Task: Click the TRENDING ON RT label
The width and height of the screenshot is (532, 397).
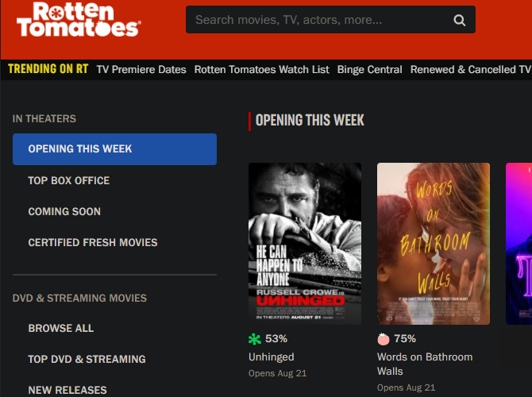Action: 48,69
